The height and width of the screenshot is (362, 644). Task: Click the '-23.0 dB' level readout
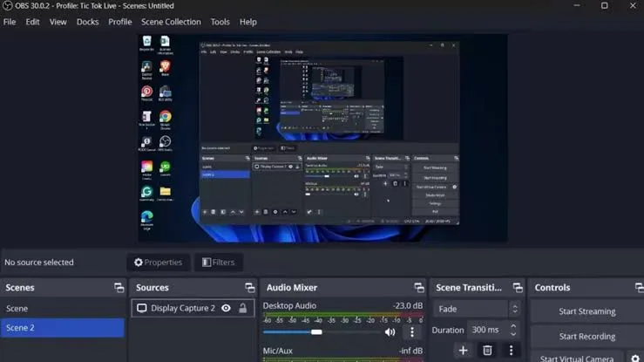tap(408, 305)
